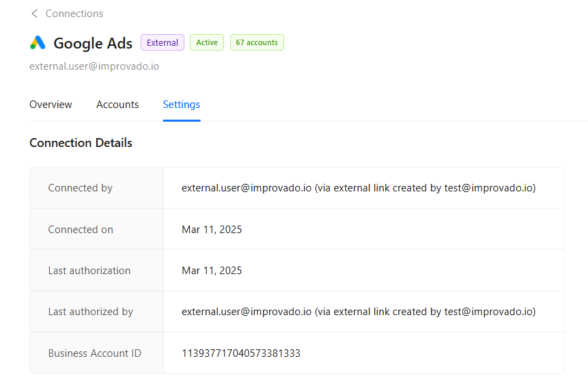Click the email under Google Ads title
The image size is (588, 391).
coord(94,66)
